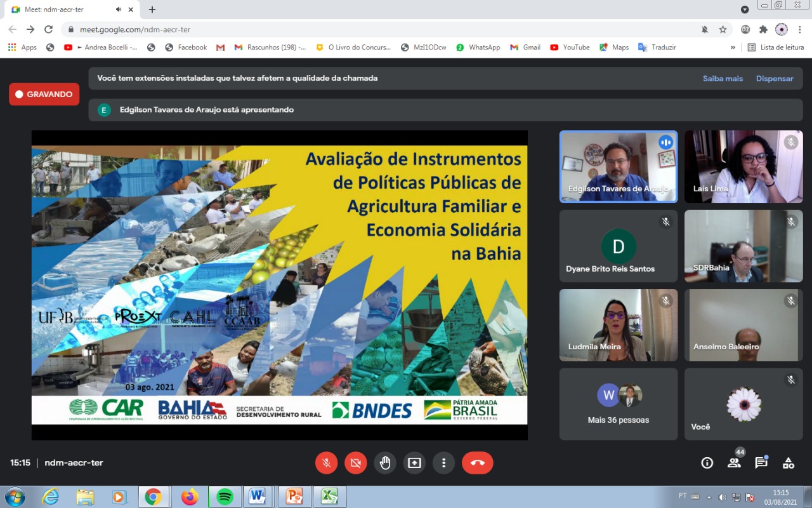Viewport: 812px width, 508px height.
Task: Select the Meet: ndm-aecr-ter browser tab
Action: 63,10
